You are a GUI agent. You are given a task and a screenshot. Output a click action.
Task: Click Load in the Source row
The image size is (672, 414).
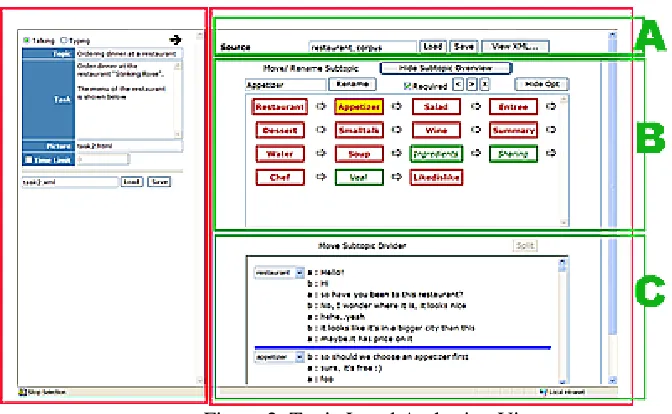pyautogui.click(x=433, y=46)
